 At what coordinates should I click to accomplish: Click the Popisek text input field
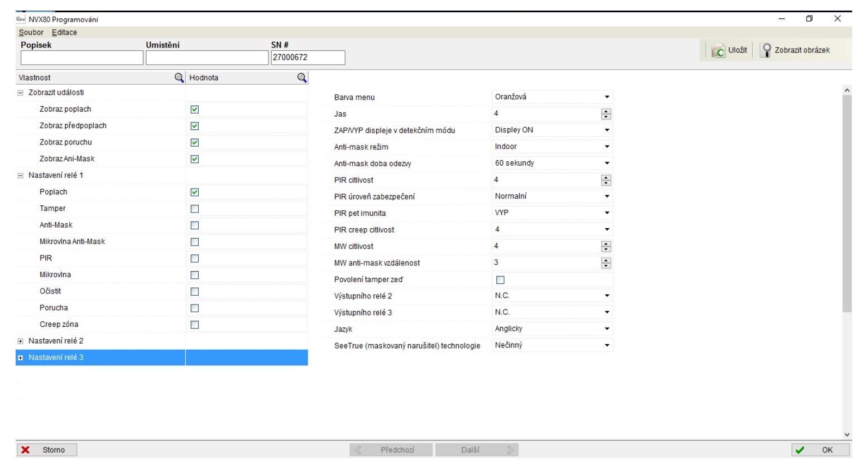click(82, 57)
